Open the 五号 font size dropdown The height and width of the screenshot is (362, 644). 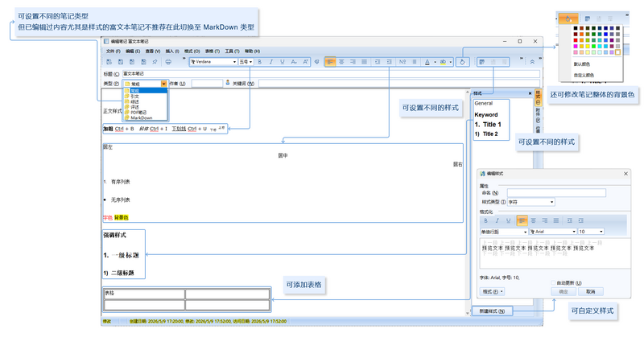coord(250,62)
